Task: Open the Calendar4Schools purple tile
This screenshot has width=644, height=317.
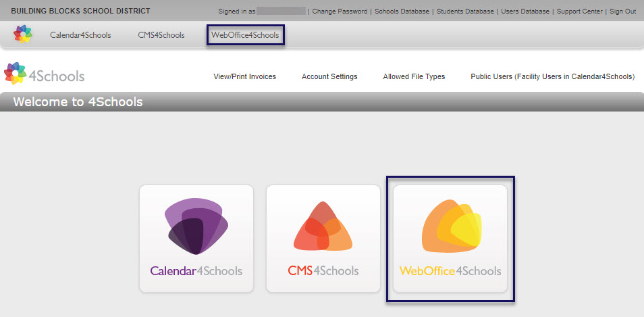Action: [196, 239]
